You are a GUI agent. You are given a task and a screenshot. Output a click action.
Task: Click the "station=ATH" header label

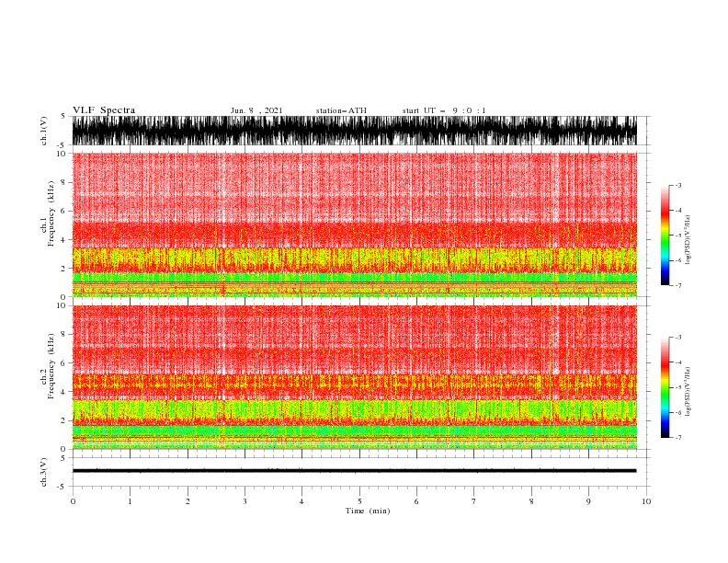[341, 110]
